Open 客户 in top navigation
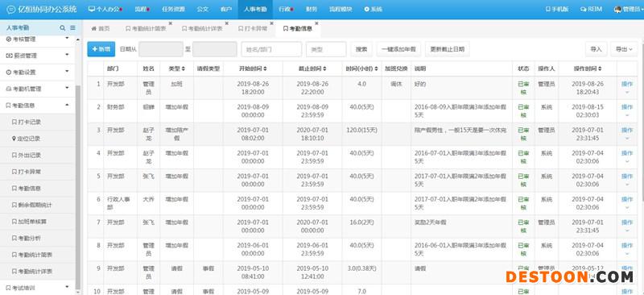 pos(226,9)
